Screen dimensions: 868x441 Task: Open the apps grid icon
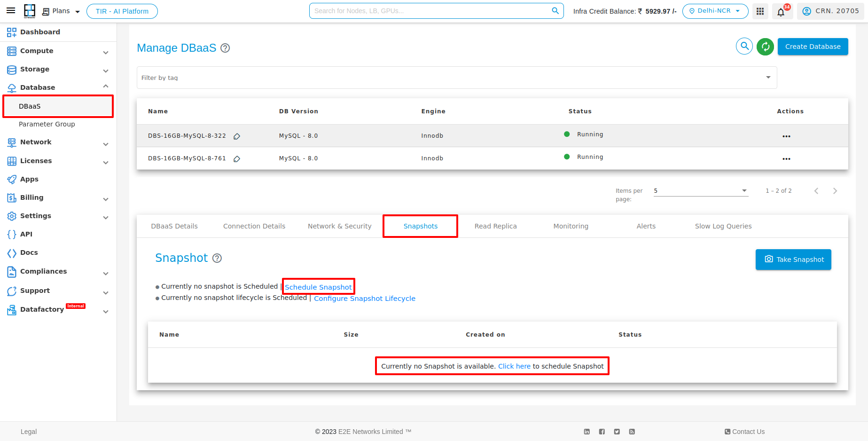[x=760, y=11]
